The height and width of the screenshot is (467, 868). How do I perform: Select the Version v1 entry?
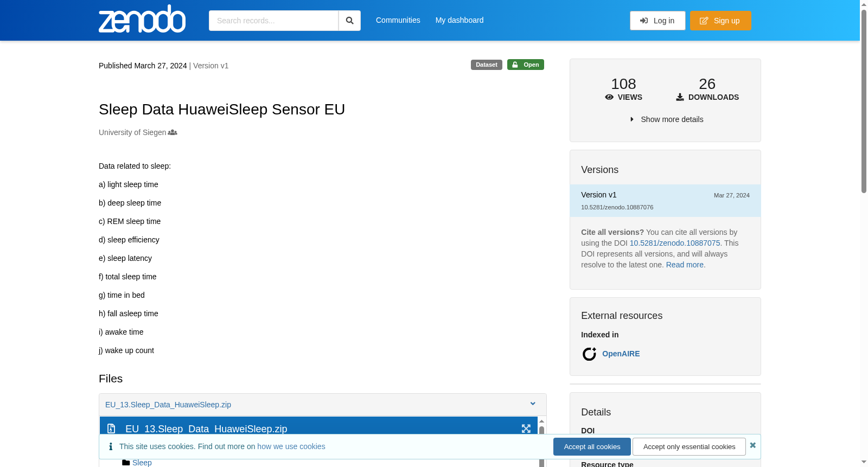click(665, 201)
